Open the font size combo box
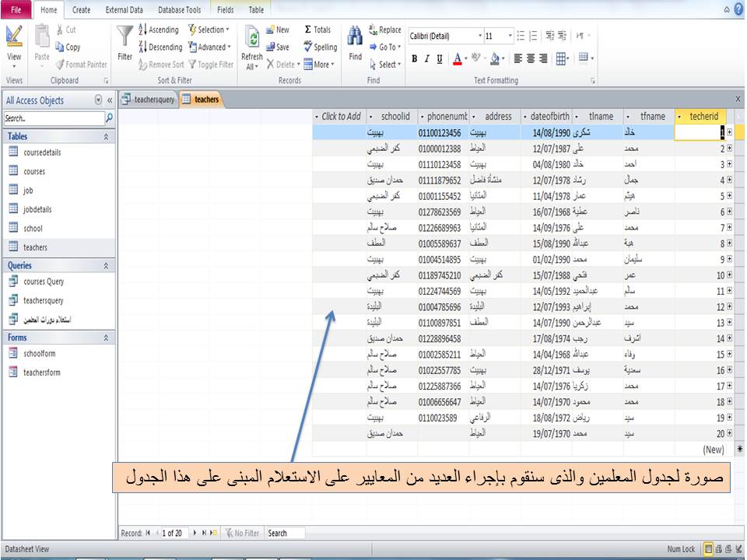This screenshot has height=560, width=747. click(498, 36)
